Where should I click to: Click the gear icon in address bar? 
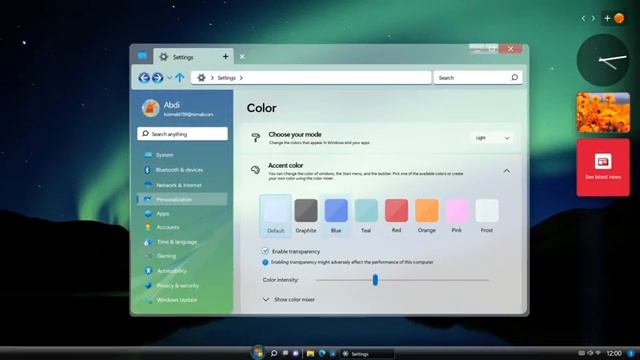point(201,78)
